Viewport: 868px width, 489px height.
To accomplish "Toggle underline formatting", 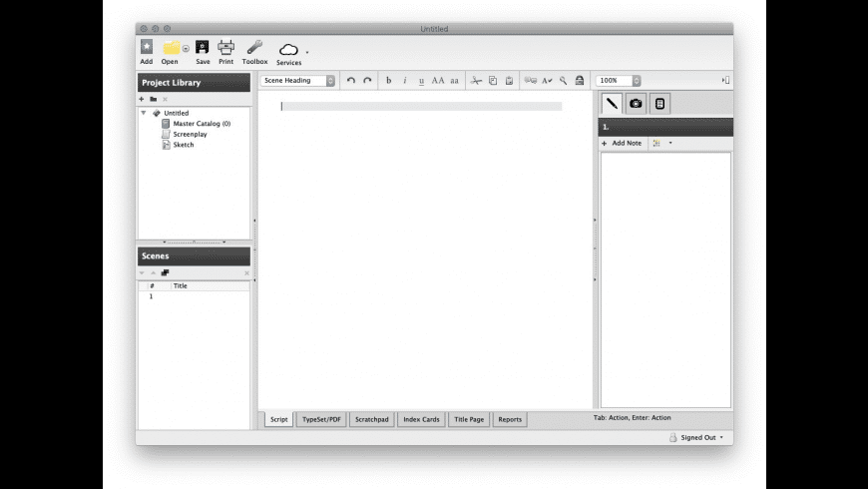I will pyautogui.click(x=421, y=81).
